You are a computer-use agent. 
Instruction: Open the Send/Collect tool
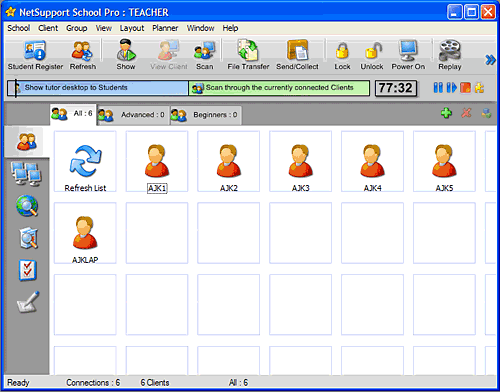click(x=297, y=55)
